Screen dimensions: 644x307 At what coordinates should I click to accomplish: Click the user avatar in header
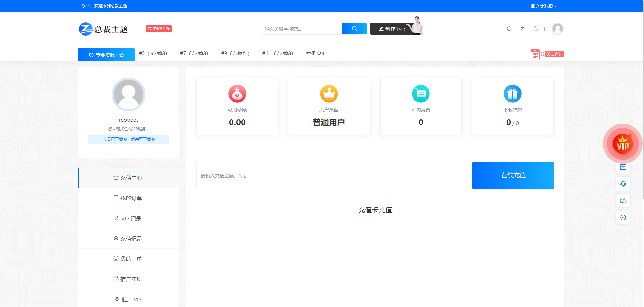coord(557,29)
